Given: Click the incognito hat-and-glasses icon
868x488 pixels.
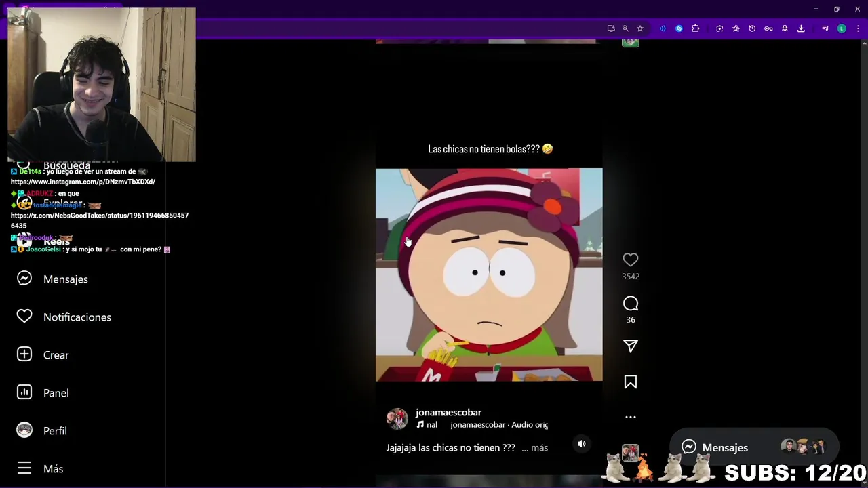Looking at the screenshot, I should coord(785,28).
